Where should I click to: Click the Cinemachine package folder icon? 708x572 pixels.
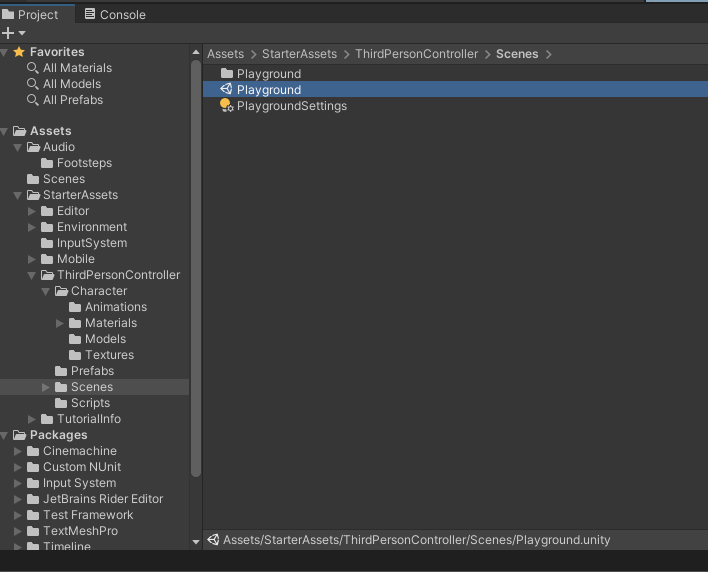[33, 451]
